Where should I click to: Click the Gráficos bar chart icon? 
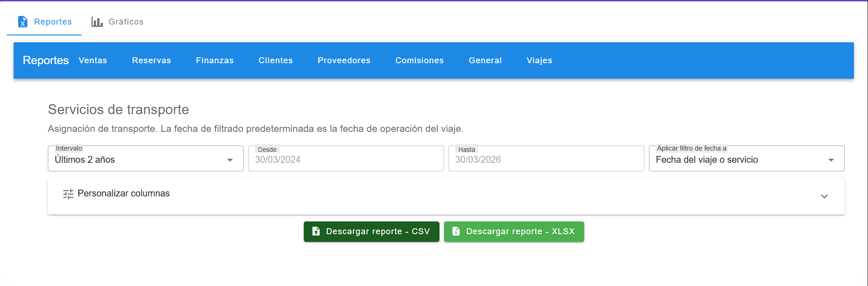(x=97, y=22)
